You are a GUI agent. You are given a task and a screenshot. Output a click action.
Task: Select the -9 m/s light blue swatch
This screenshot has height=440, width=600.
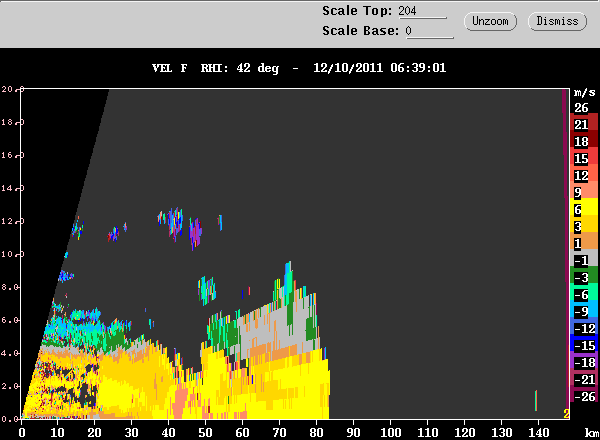point(584,309)
